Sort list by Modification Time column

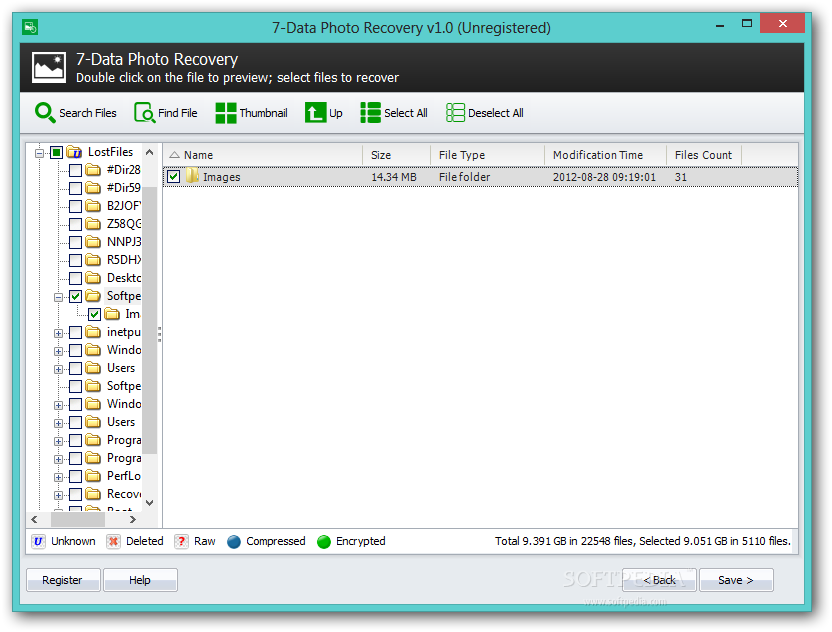tap(605, 155)
